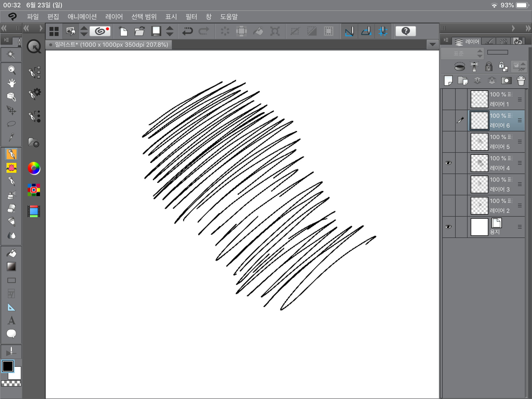Select the Text tool

[x=11, y=320]
